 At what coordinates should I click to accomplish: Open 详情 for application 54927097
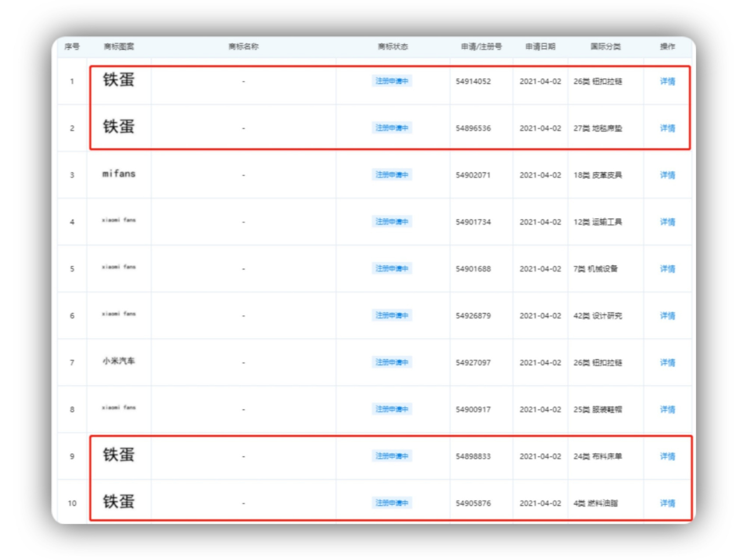pos(667,362)
